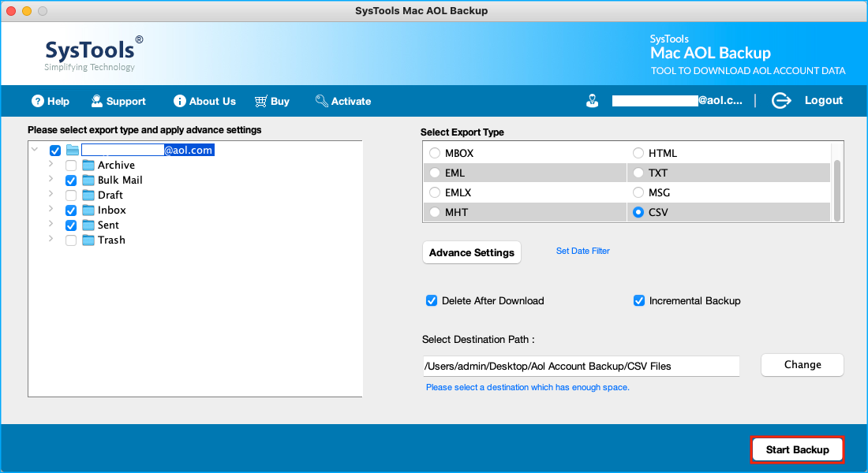The image size is (868, 473).
Task: Click the Sent folder icon
Action: 88,225
